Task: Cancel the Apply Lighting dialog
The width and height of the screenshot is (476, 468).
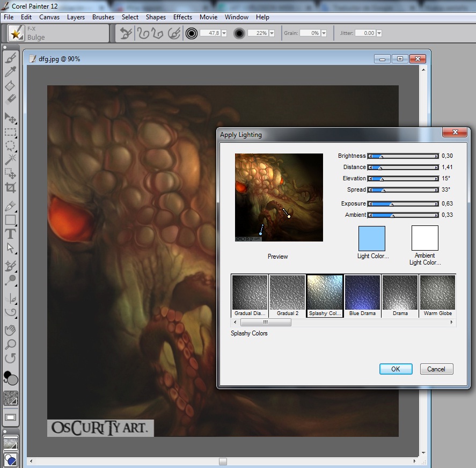Action: [x=436, y=369]
